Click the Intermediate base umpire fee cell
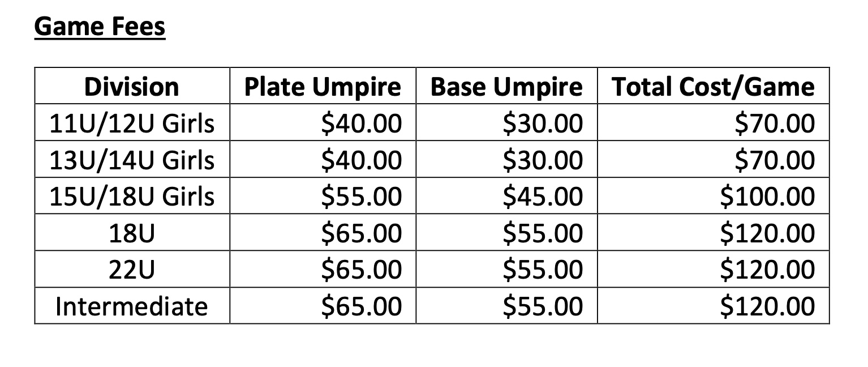Image resolution: width=868 pixels, height=367 pixels. [x=542, y=306]
